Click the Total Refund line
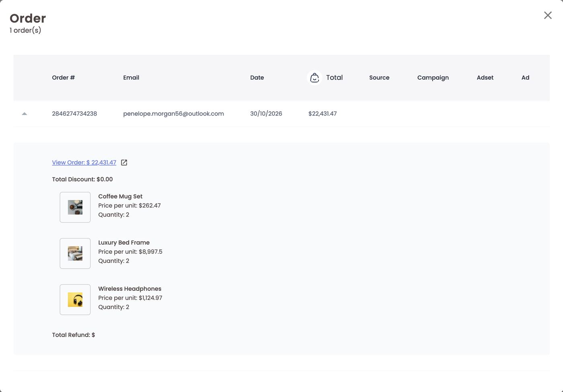The width and height of the screenshot is (563, 392). (x=74, y=335)
